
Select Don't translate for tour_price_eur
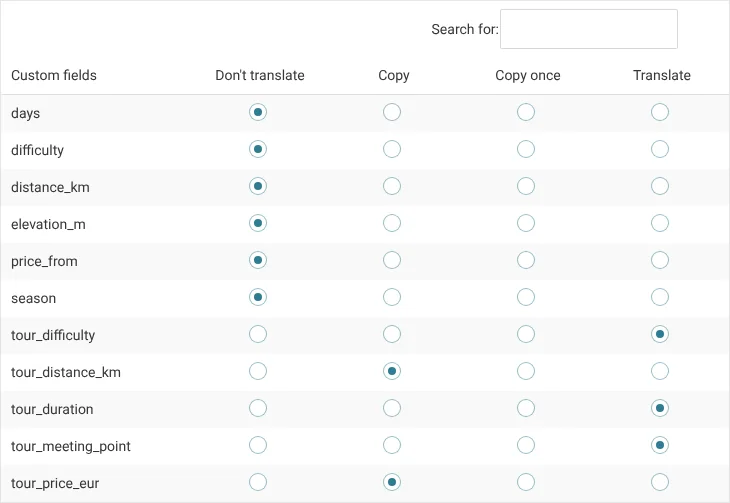tap(258, 482)
